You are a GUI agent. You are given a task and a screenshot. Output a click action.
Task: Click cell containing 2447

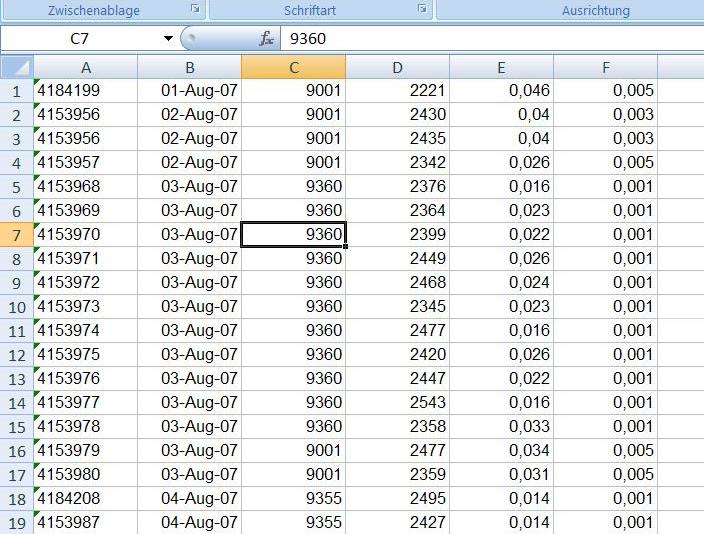click(x=397, y=379)
